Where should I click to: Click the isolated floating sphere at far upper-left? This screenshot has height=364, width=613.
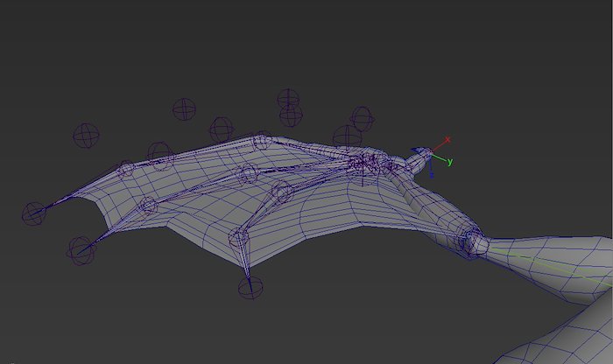point(86,135)
